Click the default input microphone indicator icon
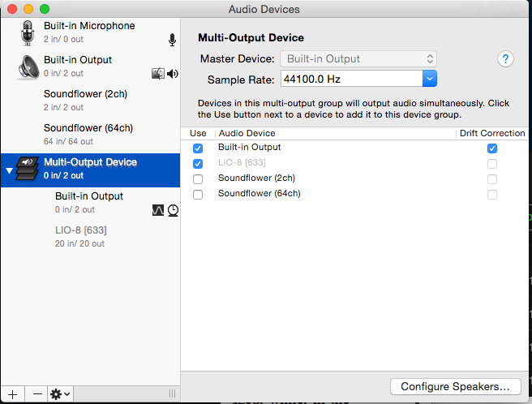Image resolution: width=532 pixels, height=404 pixels. click(x=172, y=40)
